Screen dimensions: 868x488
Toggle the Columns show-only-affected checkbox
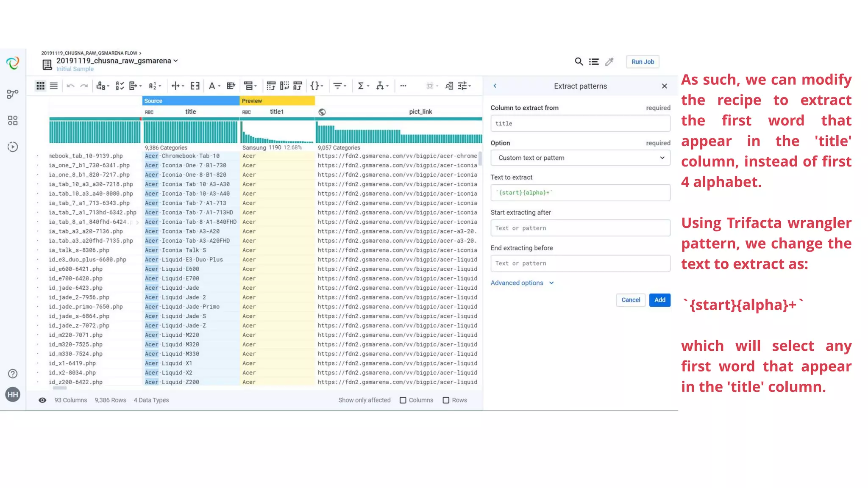coord(403,400)
